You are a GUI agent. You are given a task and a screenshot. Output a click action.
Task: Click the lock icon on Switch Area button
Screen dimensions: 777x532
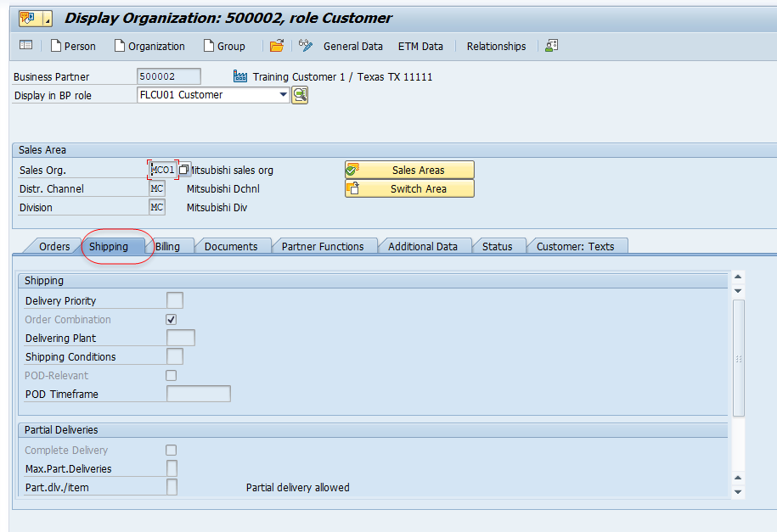[x=352, y=188]
